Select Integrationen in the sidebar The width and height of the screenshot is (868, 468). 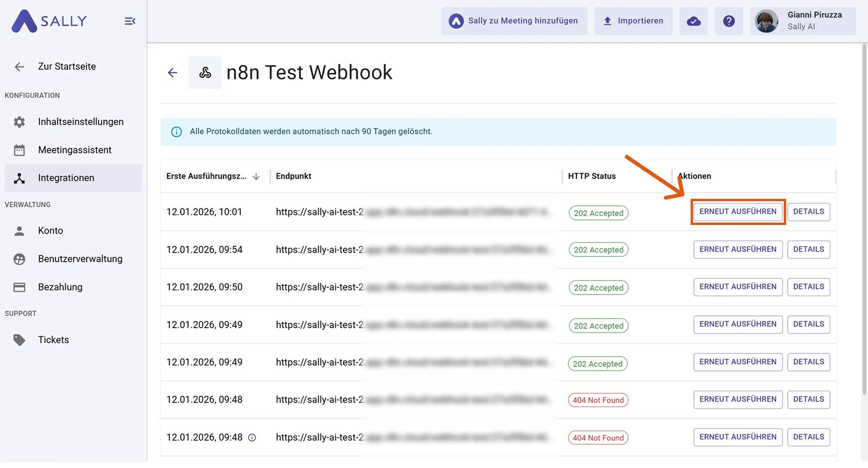[x=73, y=178]
